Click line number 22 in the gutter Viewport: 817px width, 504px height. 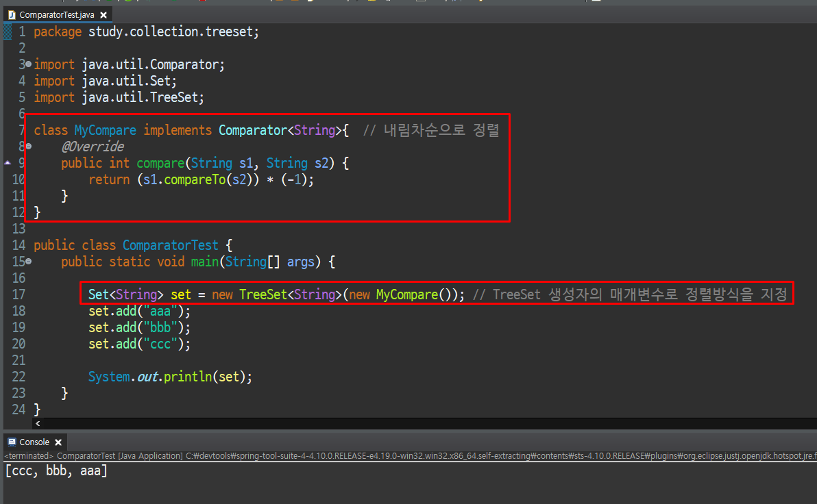(x=19, y=377)
